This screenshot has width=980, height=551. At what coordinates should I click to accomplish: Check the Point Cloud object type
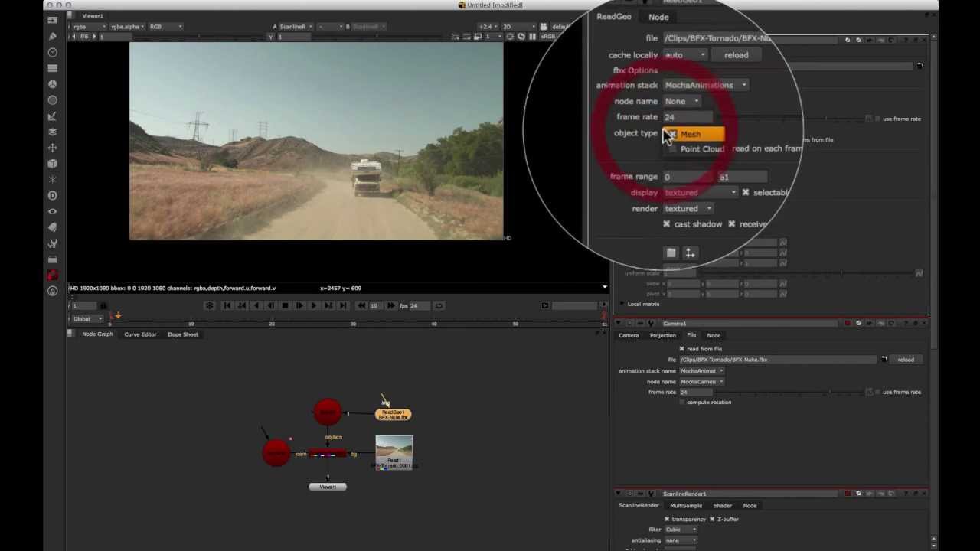(x=695, y=149)
